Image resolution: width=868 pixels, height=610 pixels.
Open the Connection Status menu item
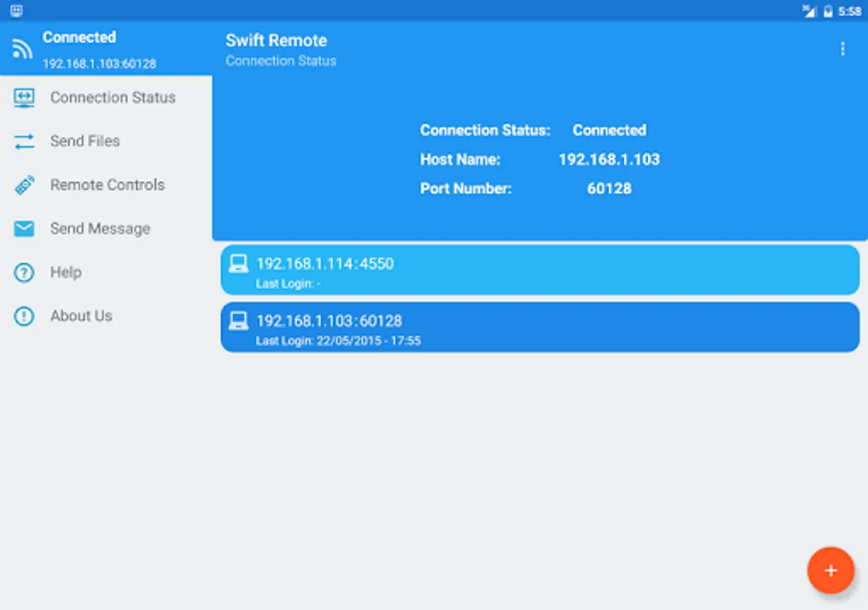tap(113, 98)
